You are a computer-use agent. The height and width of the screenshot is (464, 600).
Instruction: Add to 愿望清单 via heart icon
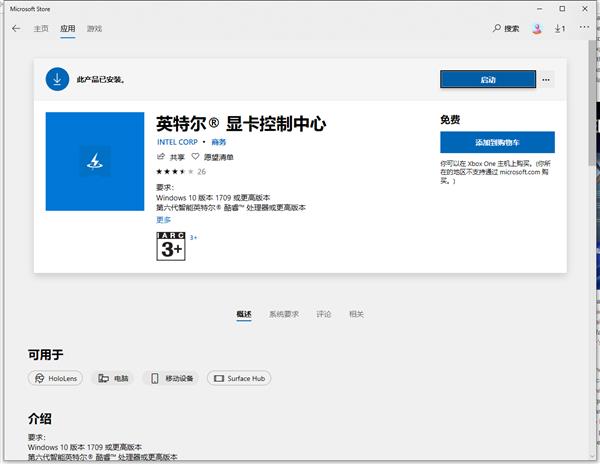point(212,157)
